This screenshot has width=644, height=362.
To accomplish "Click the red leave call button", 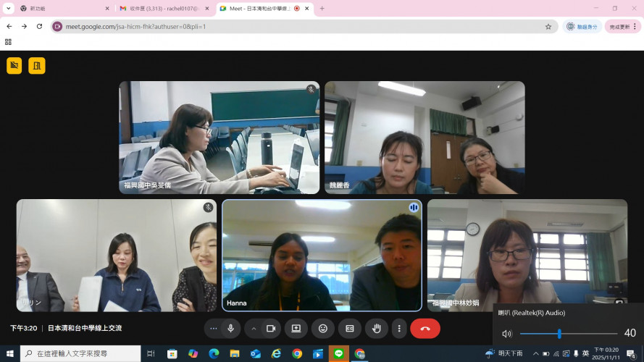I will (x=425, y=328).
